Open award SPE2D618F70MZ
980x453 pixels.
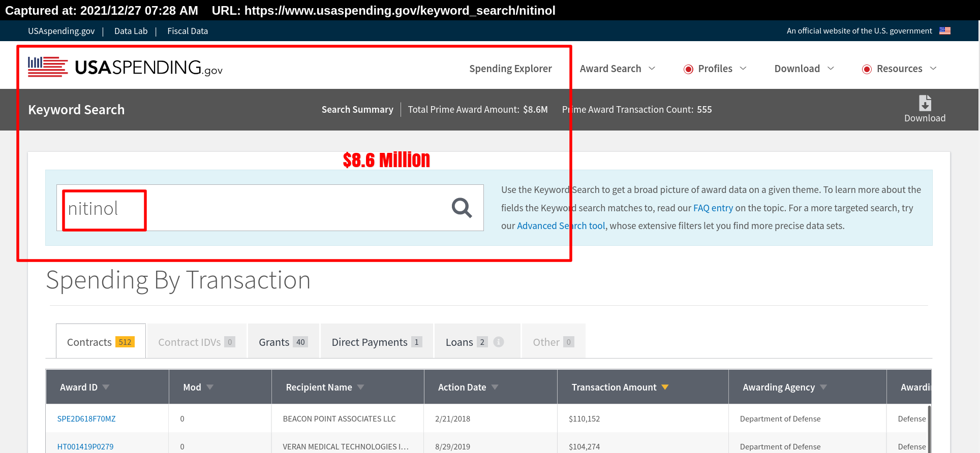(86, 418)
